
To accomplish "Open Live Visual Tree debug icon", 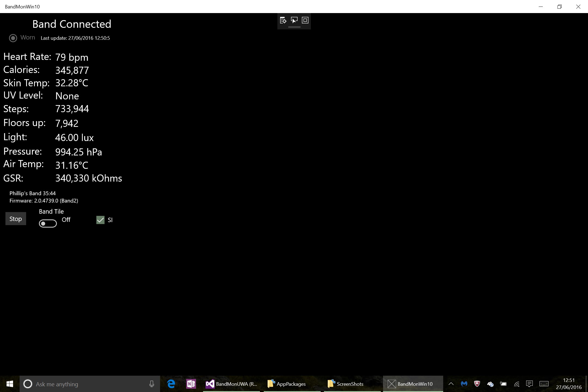I will (283, 20).
